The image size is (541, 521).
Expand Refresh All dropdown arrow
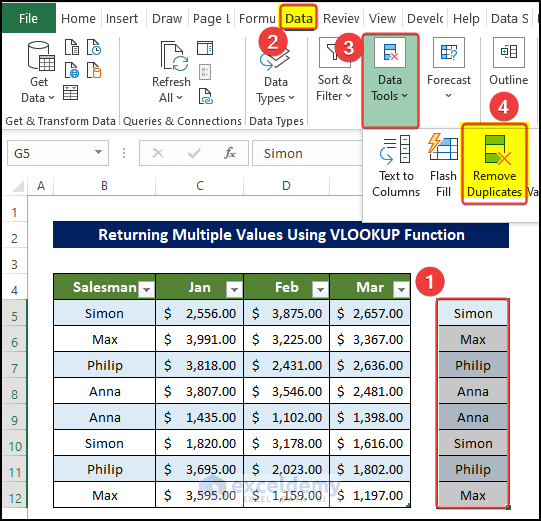[179, 98]
